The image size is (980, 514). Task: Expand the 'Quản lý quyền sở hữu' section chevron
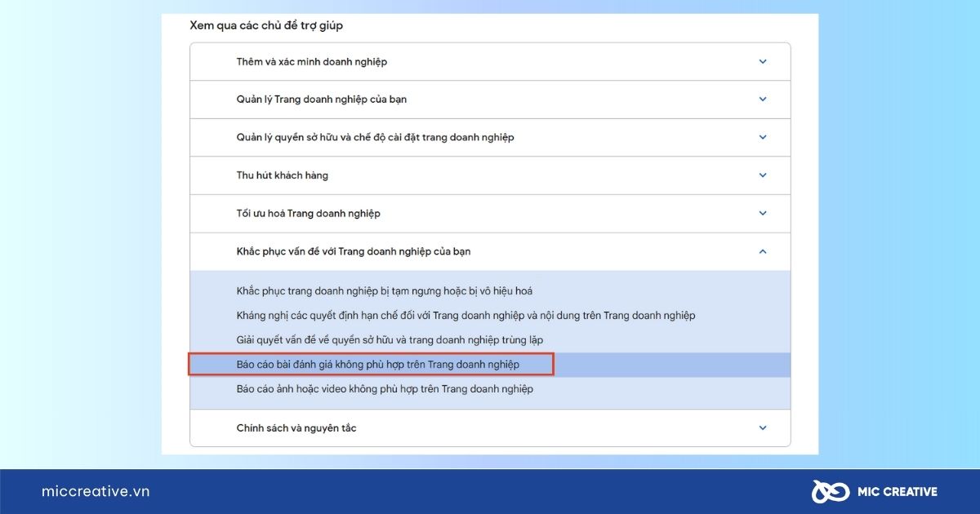(x=763, y=137)
